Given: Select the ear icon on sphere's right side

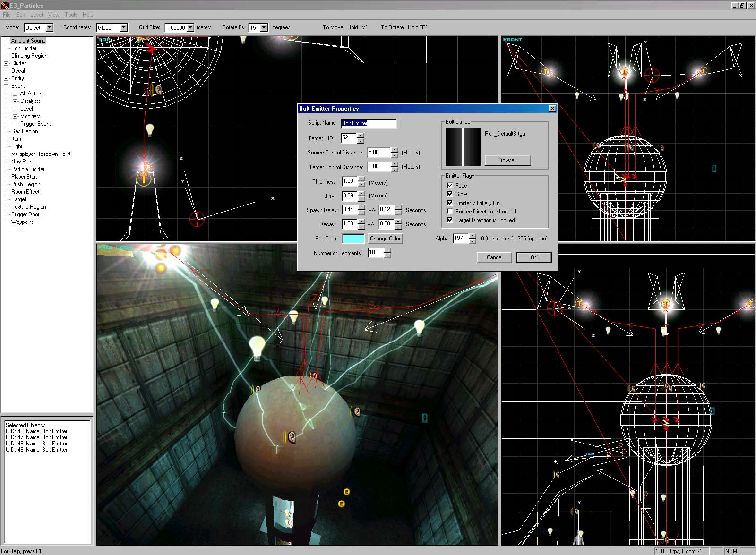Looking at the screenshot, I should pyautogui.click(x=357, y=411).
